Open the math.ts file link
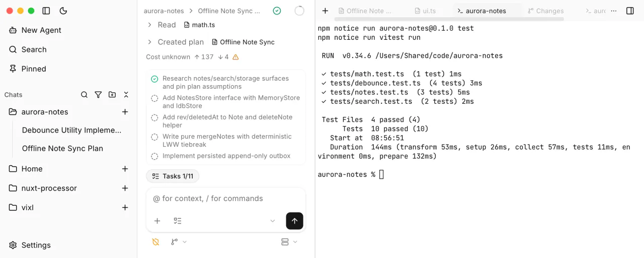 [200, 25]
